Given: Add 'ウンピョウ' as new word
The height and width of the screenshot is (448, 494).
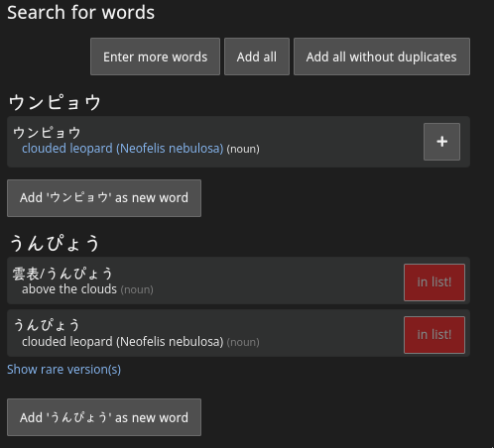Looking at the screenshot, I should (x=104, y=198).
